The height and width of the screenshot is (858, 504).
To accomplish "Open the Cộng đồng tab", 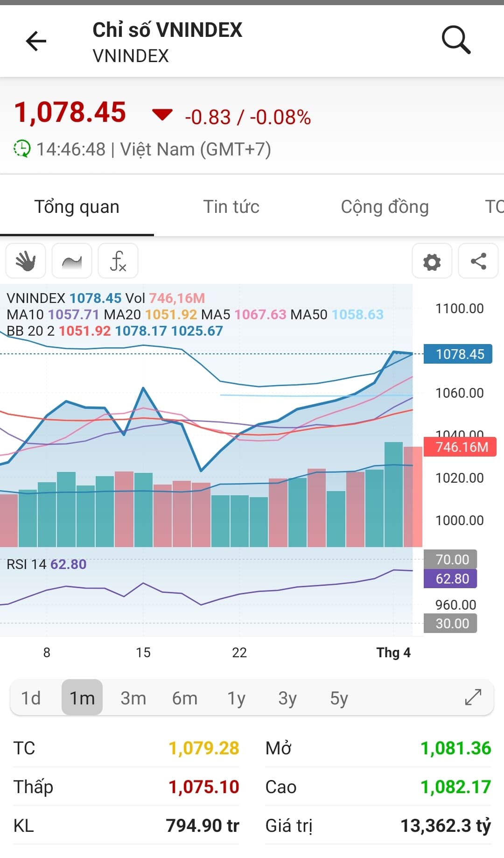I will 385,207.
